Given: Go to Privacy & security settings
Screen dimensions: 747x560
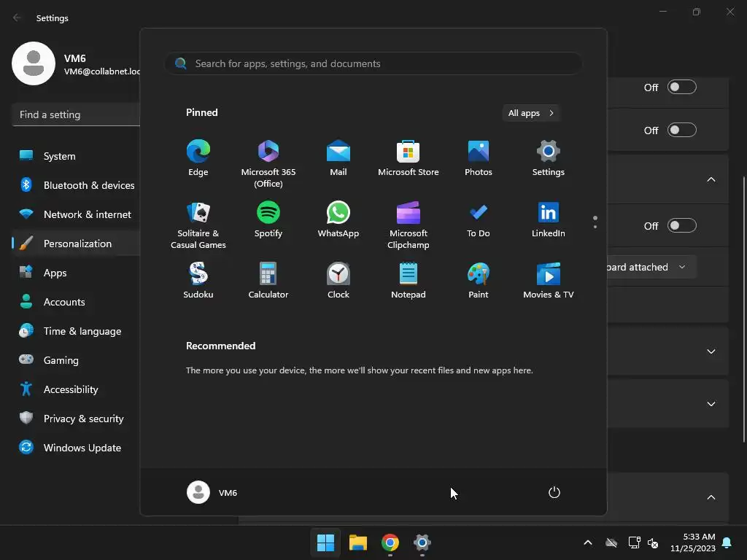Looking at the screenshot, I should [76, 419].
